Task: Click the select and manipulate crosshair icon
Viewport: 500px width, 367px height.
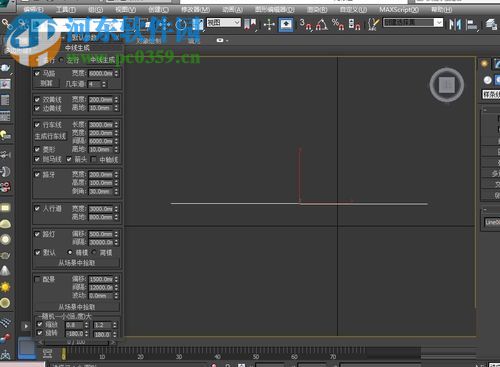Action: pos(269,25)
